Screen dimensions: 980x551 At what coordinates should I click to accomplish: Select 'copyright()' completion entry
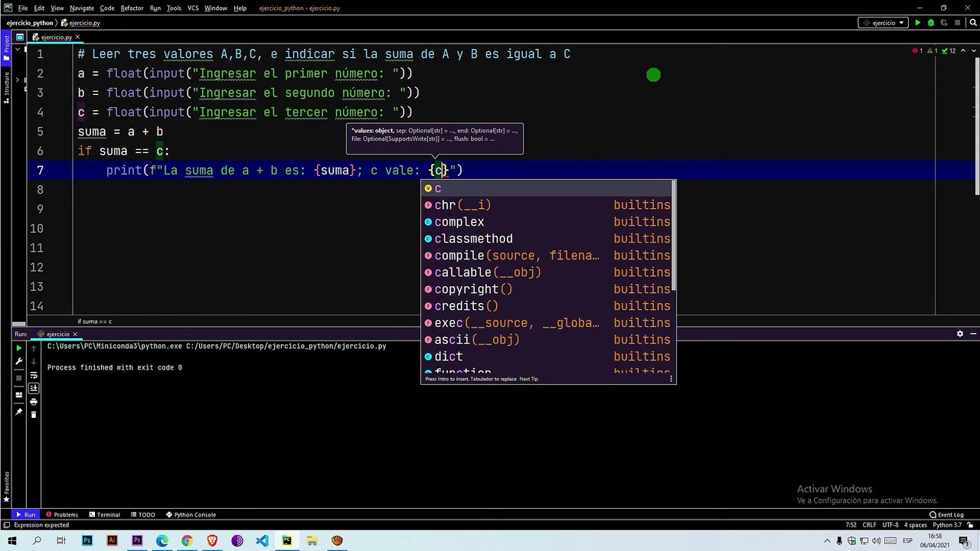[548, 289]
